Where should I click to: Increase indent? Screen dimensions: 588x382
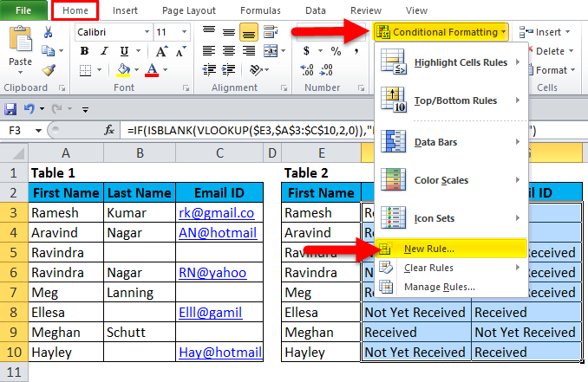click(x=228, y=69)
